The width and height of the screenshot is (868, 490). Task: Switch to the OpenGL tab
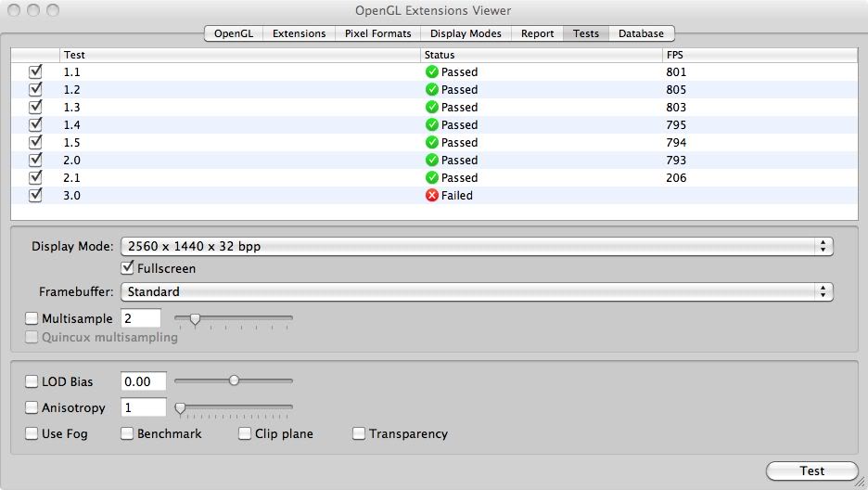point(234,33)
